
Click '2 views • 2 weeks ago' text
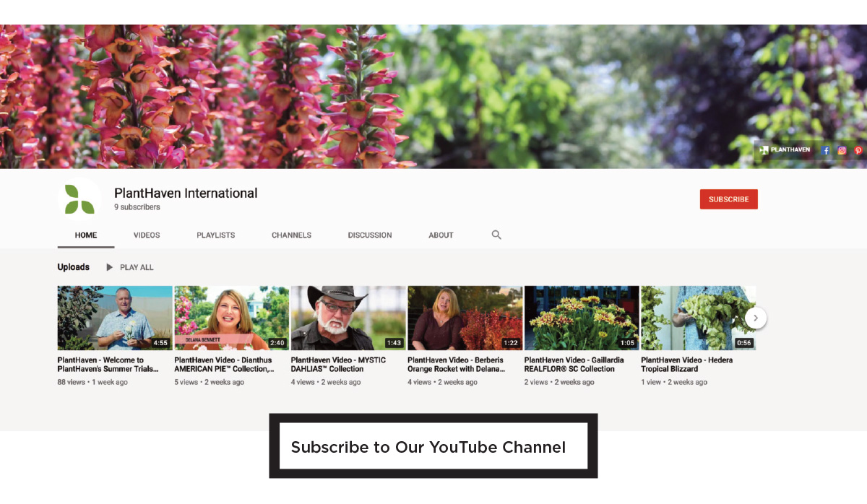click(x=559, y=382)
